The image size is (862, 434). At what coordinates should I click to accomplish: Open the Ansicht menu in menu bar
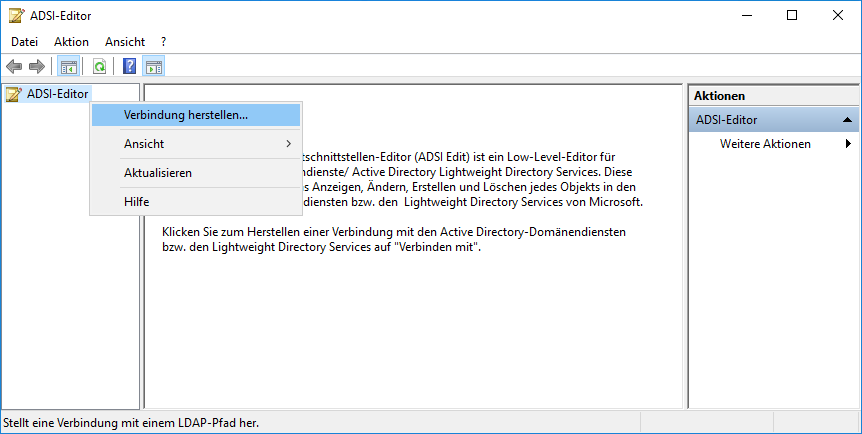(x=125, y=42)
